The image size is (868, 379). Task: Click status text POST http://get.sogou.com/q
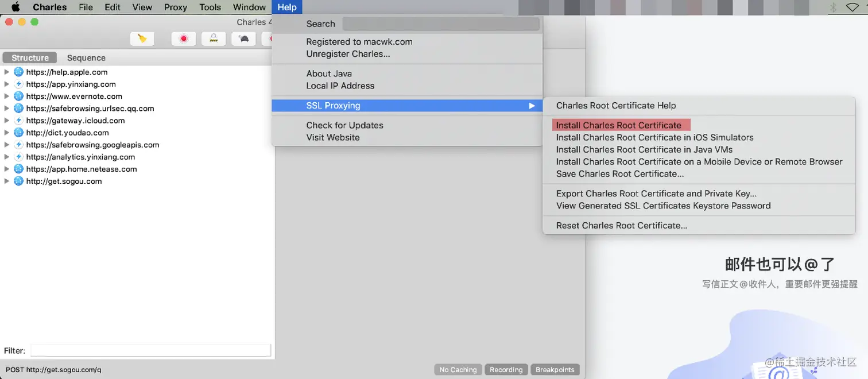point(53,370)
